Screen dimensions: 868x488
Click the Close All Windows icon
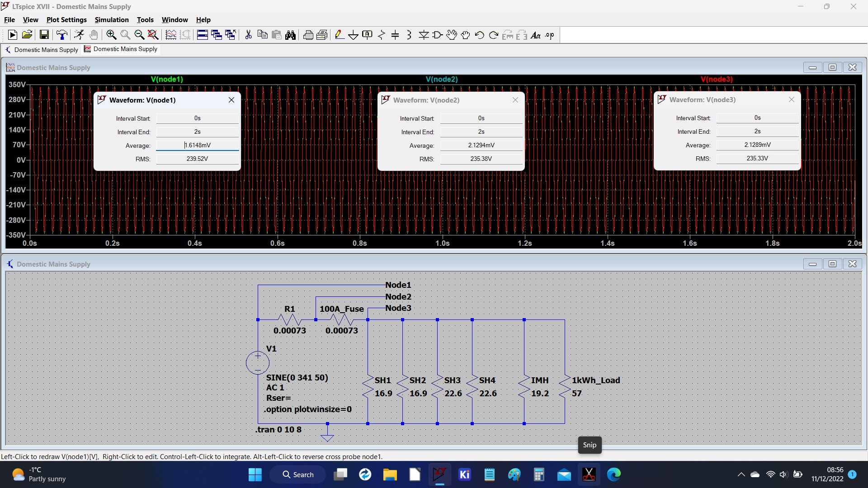(x=231, y=35)
